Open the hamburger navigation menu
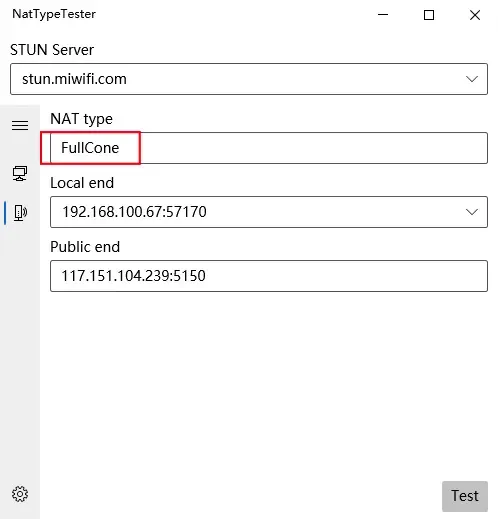Image resolution: width=498 pixels, height=519 pixels. point(20,126)
